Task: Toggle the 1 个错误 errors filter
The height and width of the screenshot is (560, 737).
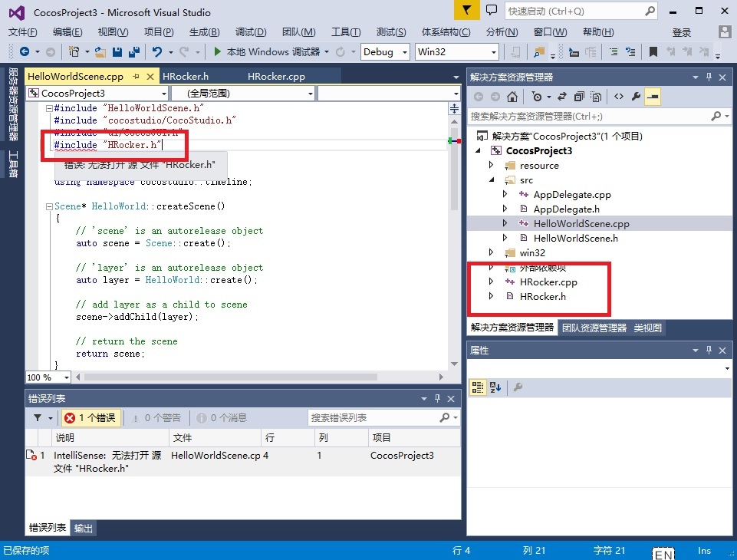Action: [x=91, y=418]
